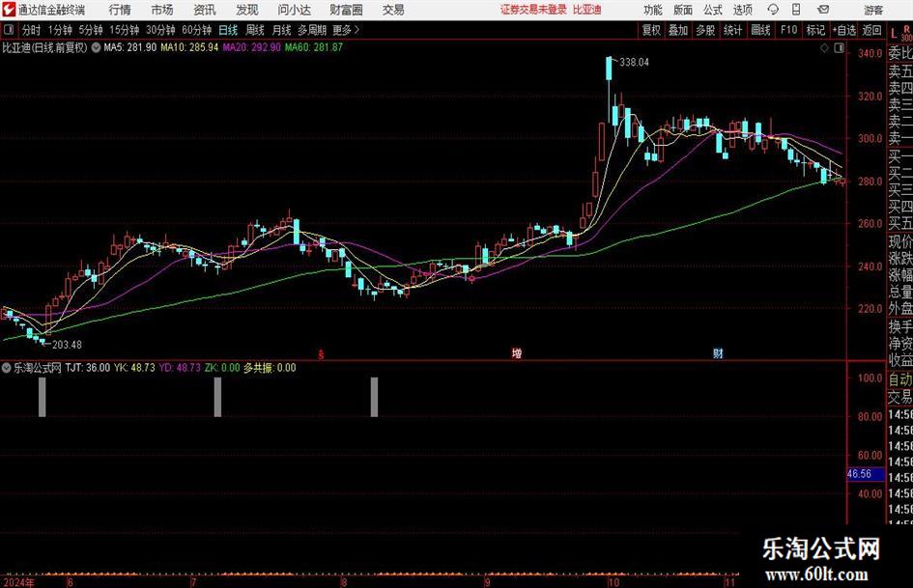This screenshot has width=913, height=588.
Task: Open the 版面 menu
Action: point(682,10)
